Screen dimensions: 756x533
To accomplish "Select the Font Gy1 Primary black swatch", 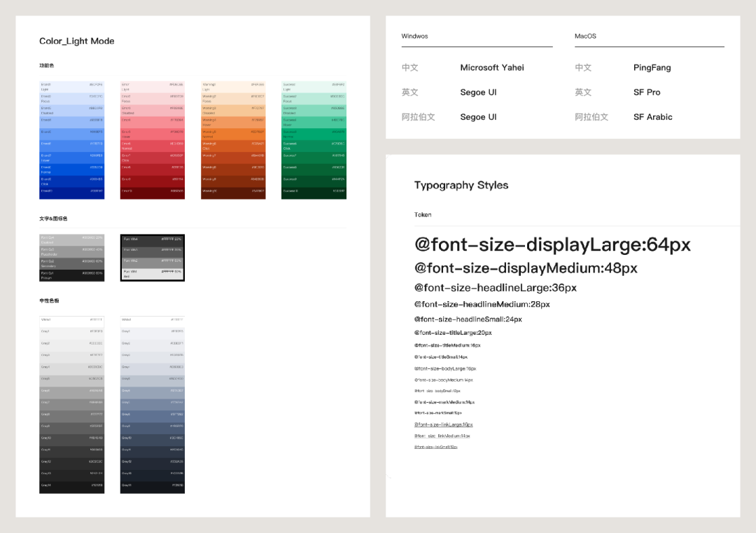I will [72, 275].
